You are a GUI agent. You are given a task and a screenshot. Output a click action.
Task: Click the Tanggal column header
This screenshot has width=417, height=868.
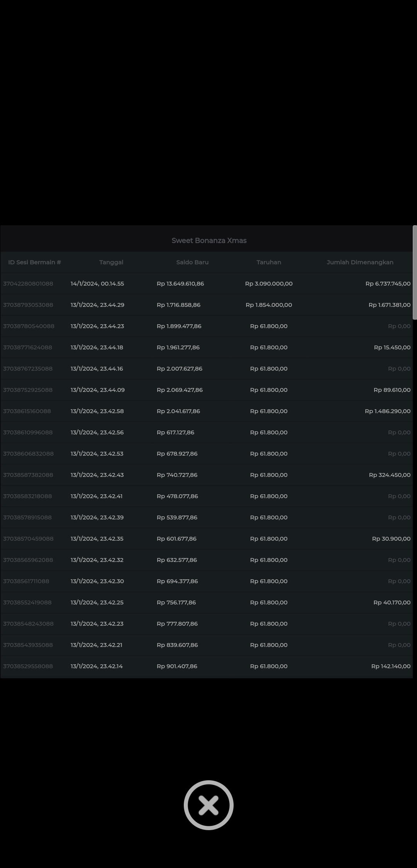click(x=111, y=262)
